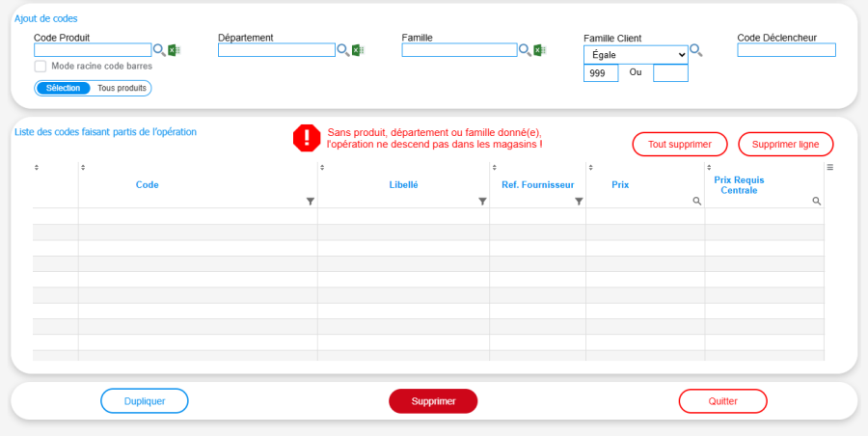The image size is (868, 436).
Task: Click the Excel icon next to Famille
Action: 539,50
